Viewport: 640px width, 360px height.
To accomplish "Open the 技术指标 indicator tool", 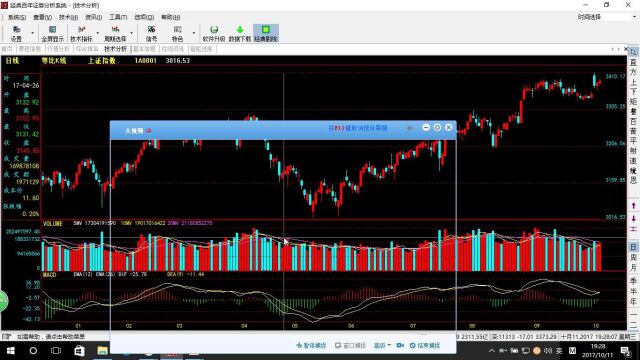I will [81, 33].
